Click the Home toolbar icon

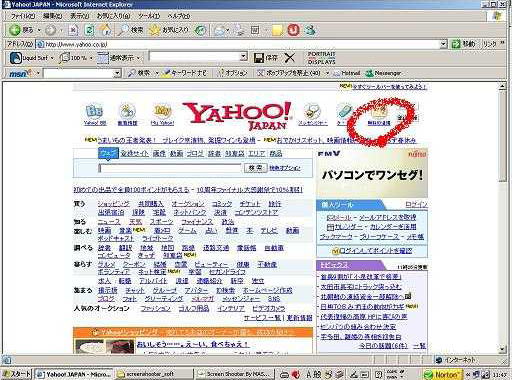[x=105, y=30]
